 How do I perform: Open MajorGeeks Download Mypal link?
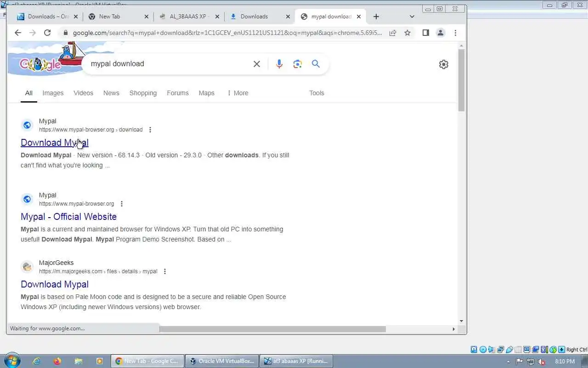(x=55, y=284)
